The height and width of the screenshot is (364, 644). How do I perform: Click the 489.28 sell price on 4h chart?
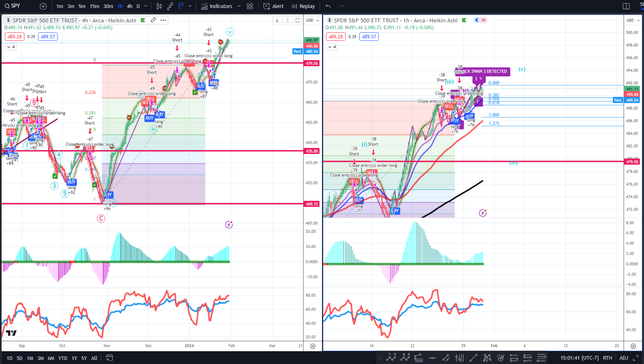[x=15, y=37]
